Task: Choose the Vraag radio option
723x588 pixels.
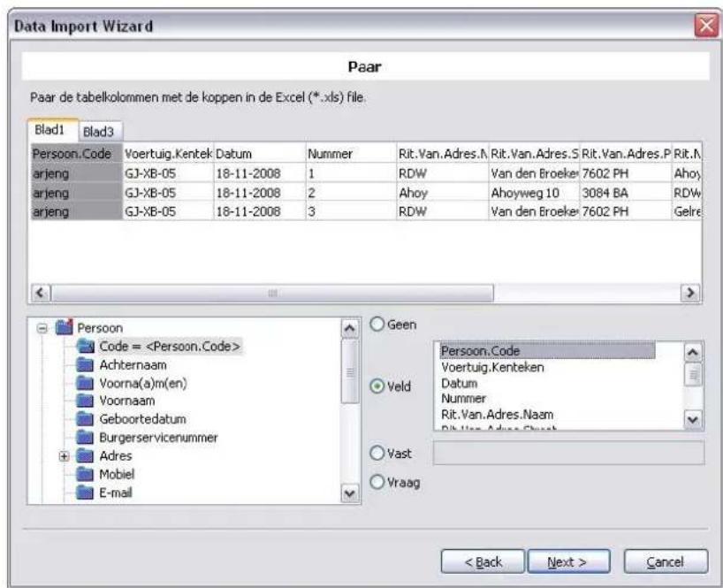Action: [377, 482]
